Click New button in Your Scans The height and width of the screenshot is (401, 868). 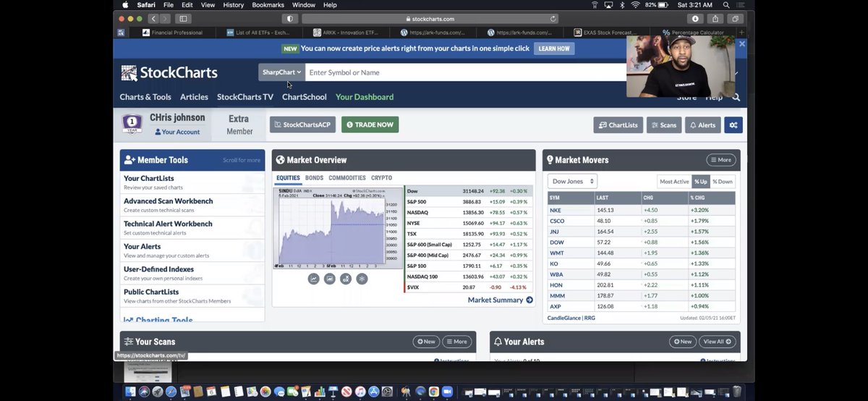pyautogui.click(x=426, y=342)
